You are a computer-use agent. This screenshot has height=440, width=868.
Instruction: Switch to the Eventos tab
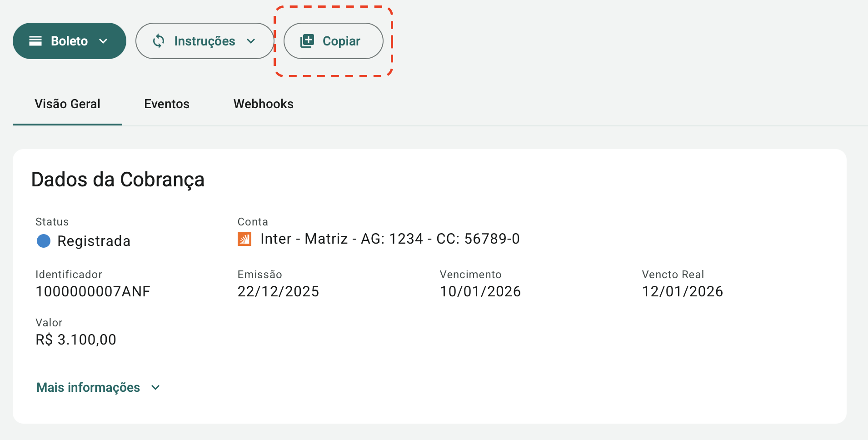tap(167, 104)
